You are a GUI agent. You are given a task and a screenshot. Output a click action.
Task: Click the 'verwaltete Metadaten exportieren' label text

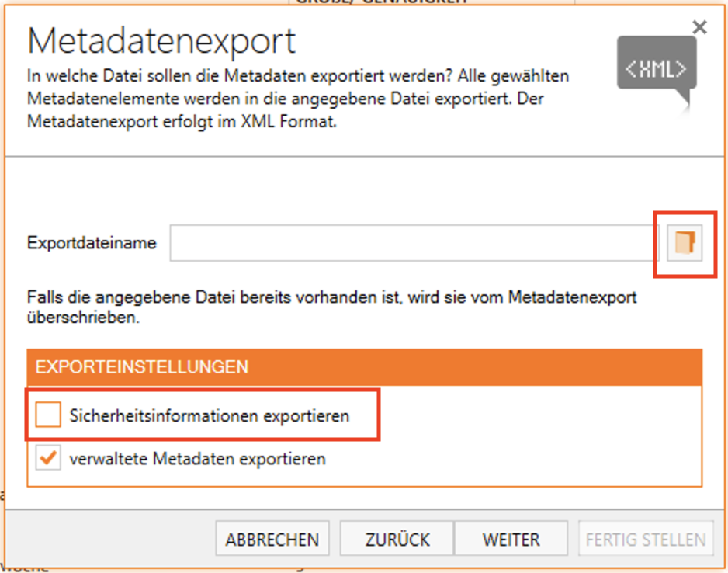[197, 459]
